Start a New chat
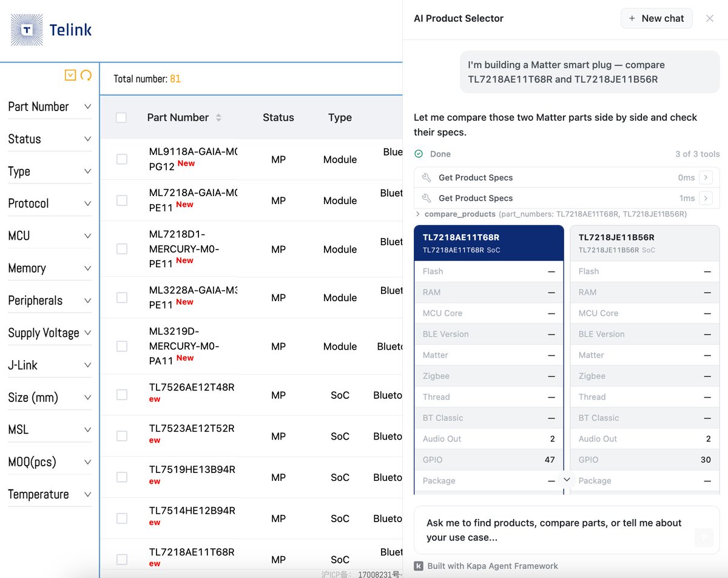The height and width of the screenshot is (578, 728). click(x=656, y=18)
